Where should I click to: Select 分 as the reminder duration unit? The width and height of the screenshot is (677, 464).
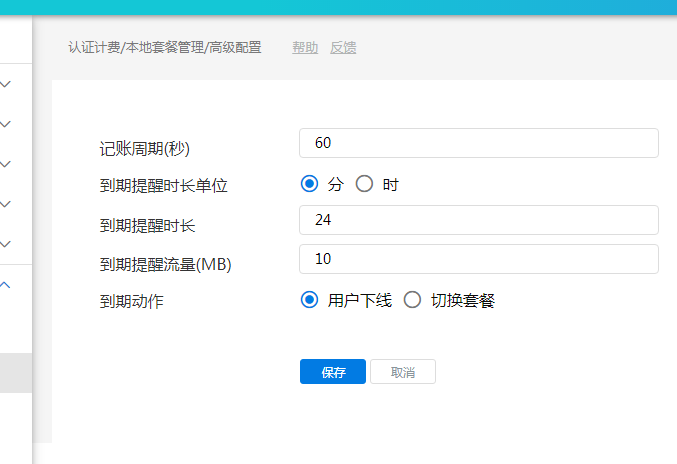click(x=310, y=183)
